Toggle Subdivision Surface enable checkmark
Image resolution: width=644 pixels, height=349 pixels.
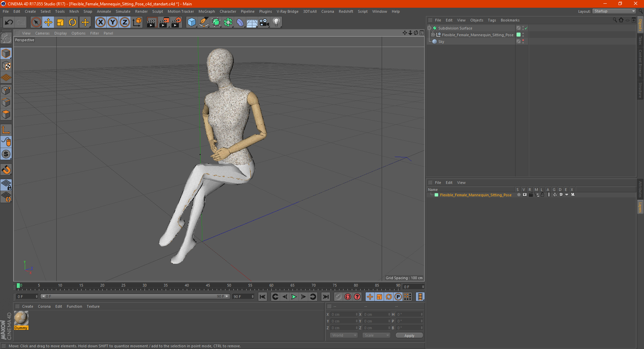coord(526,28)
